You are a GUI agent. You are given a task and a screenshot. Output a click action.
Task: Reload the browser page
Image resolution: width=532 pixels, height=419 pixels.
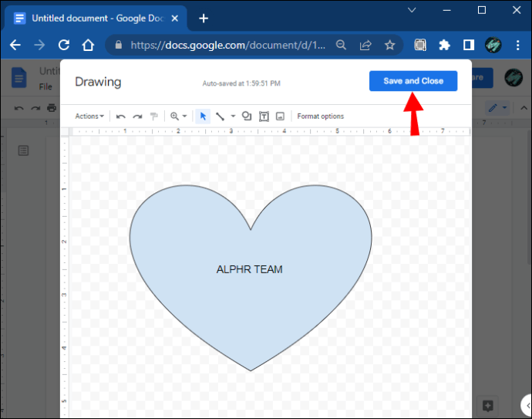pyautogui.click(x=64, y=45)
